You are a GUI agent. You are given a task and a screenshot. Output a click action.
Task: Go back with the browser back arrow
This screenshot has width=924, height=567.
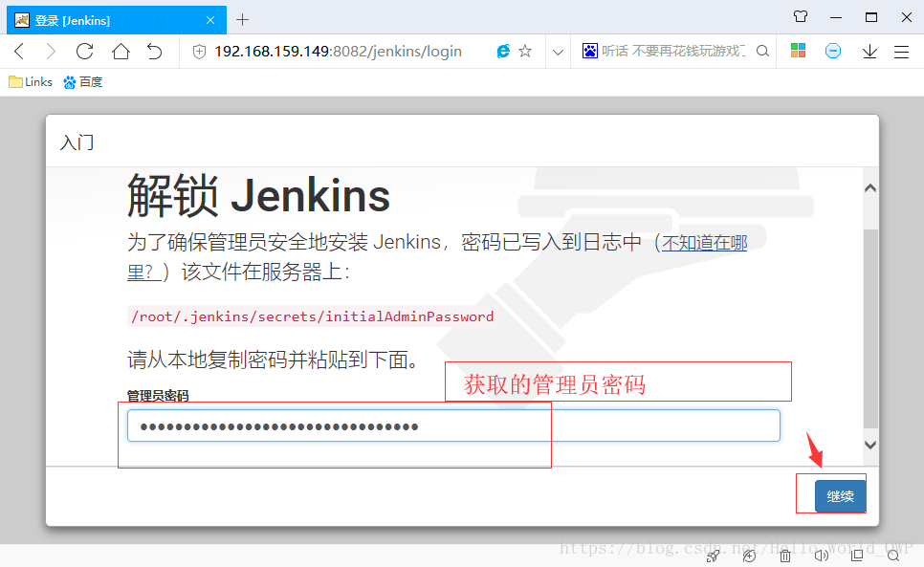19,52
